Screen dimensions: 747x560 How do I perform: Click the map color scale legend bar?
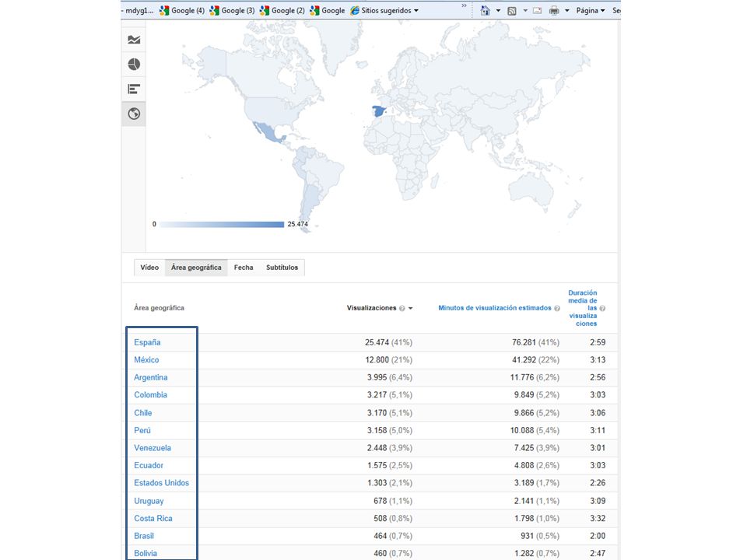(x=222, y=224)
